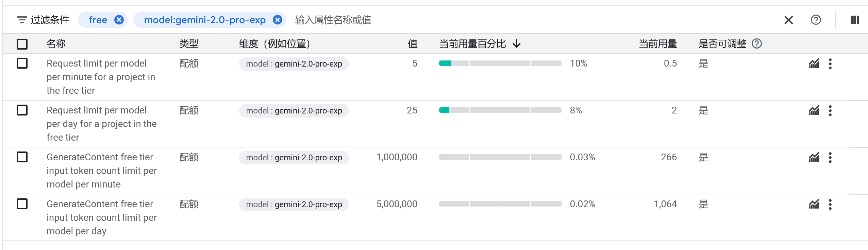Image resolution: width=868 pixels, height=250 pixels.
Task: Show usage chart for requests per minute row
Action: coord(814,64)
